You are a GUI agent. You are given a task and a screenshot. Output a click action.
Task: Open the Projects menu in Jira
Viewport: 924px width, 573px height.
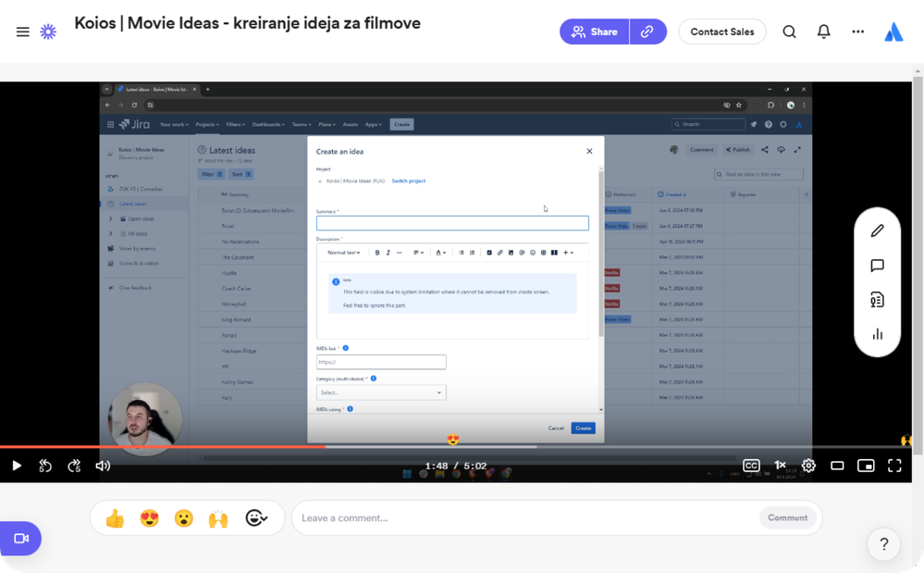click(207, 124)
